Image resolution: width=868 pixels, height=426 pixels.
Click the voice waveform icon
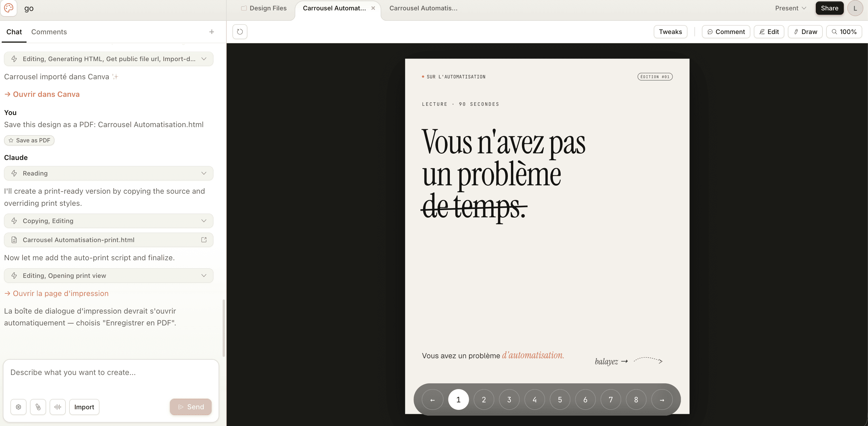tap(58, 407)
